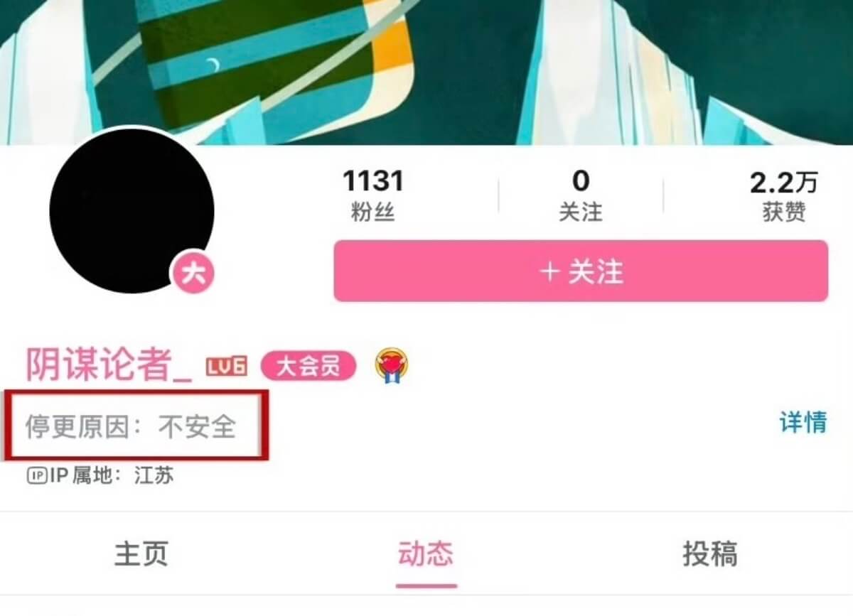853x616 pixels.
Task: Select the 动态 tab
Action: [426, 553]
